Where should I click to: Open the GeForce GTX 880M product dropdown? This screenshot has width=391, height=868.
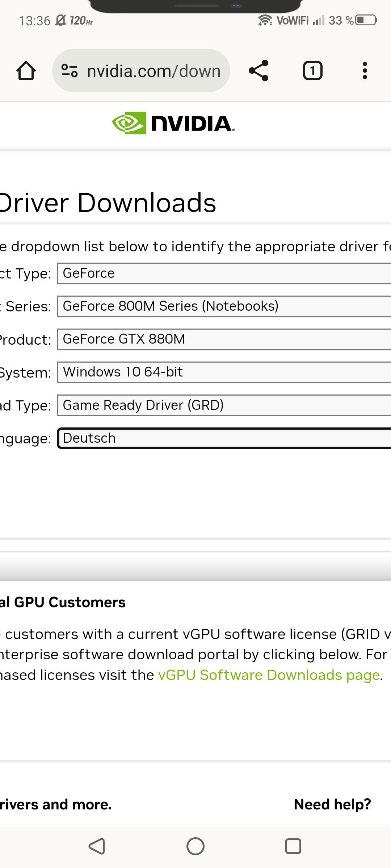(224, 339)
